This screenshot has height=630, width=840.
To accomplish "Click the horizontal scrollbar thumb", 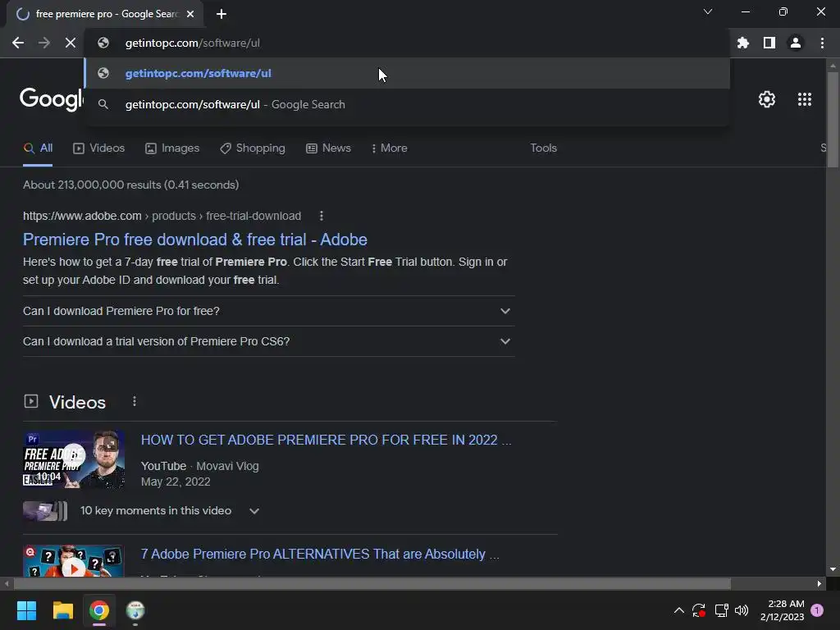I will click(x=372, y=584).
